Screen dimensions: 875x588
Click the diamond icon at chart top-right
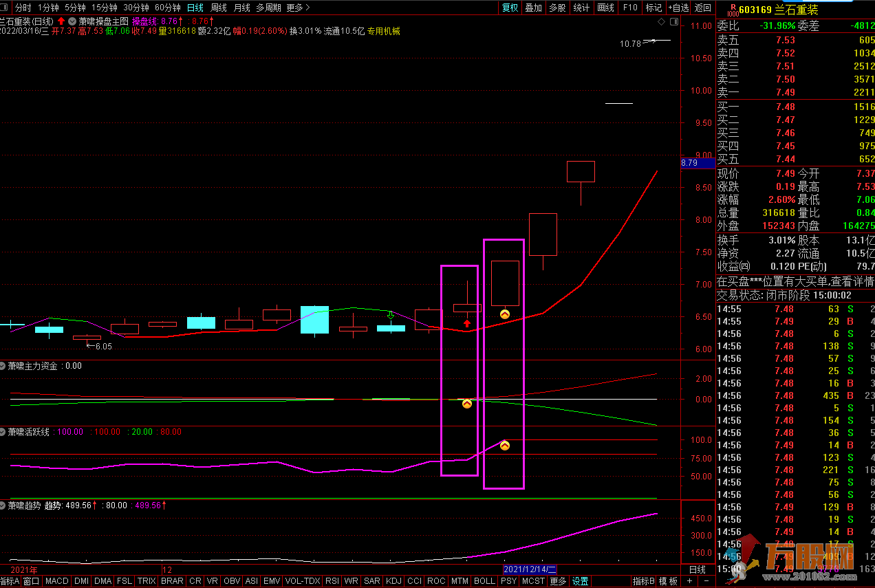click(x=662, y=22)
